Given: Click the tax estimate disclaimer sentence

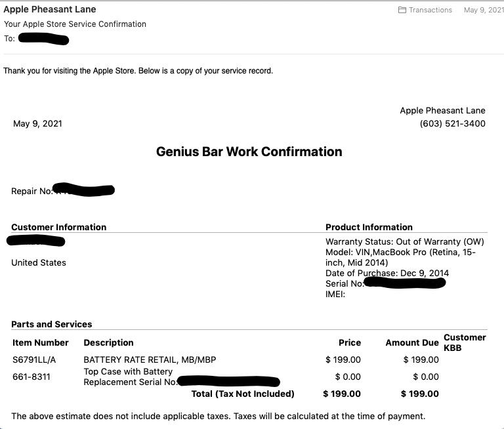Looking at the screenshot, I should (x=219, y=417).
